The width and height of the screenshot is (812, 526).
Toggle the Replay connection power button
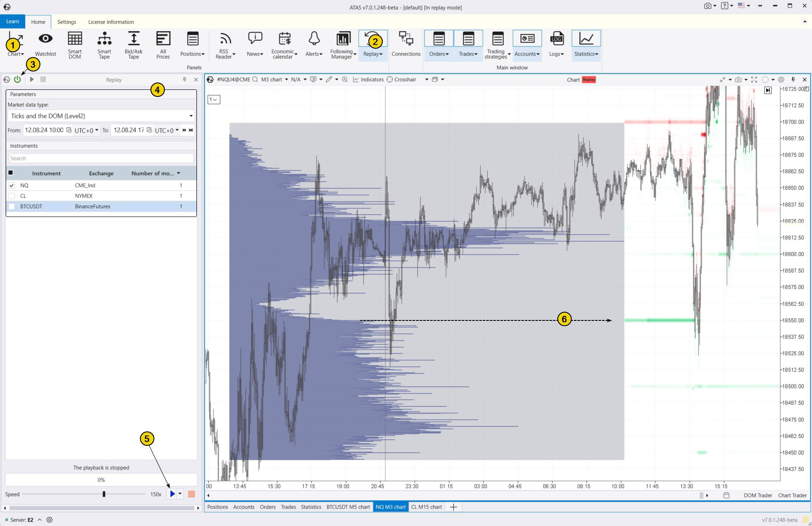coord(18,79)
